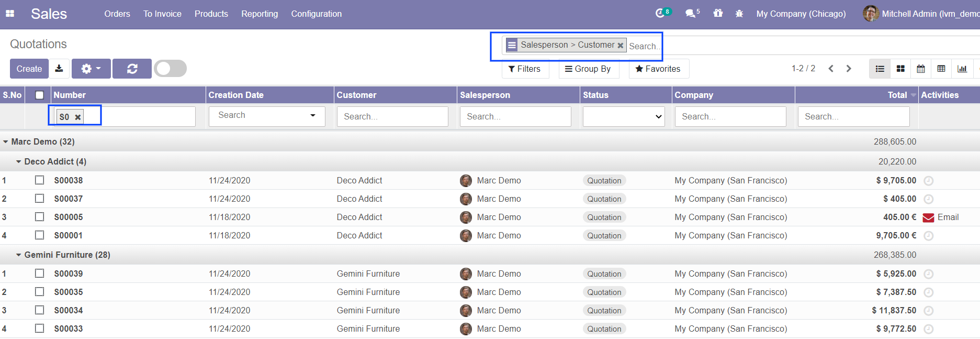Open the debug bug icon
Image resolution: width=980 pixels, height=339 pixels.
(739, 14)
